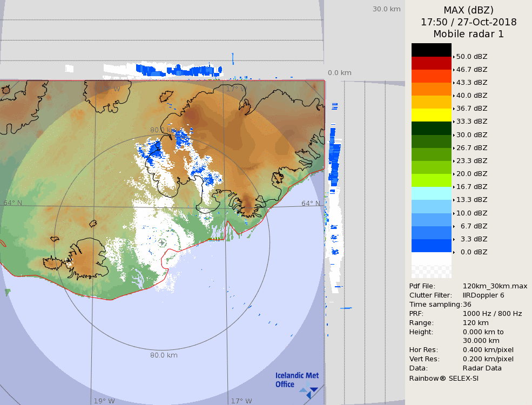Click the MAX (dBZ) title text

(468, 10)
